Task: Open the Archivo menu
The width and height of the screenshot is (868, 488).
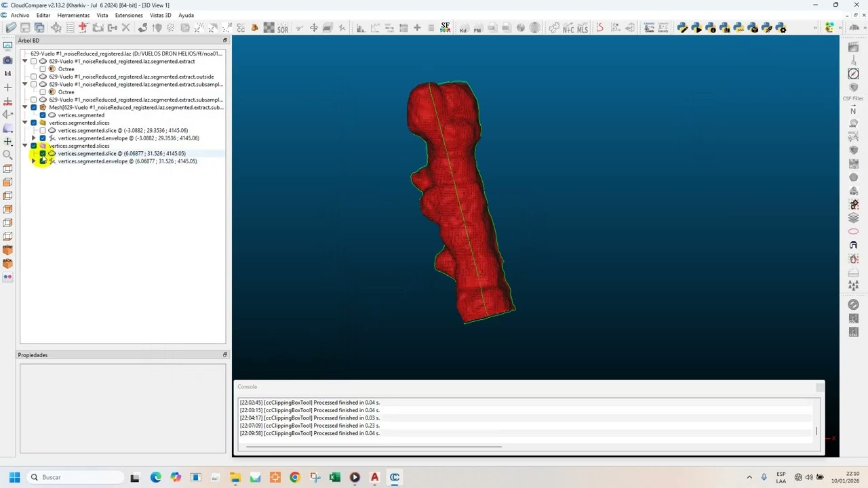Action: [20, 15]
